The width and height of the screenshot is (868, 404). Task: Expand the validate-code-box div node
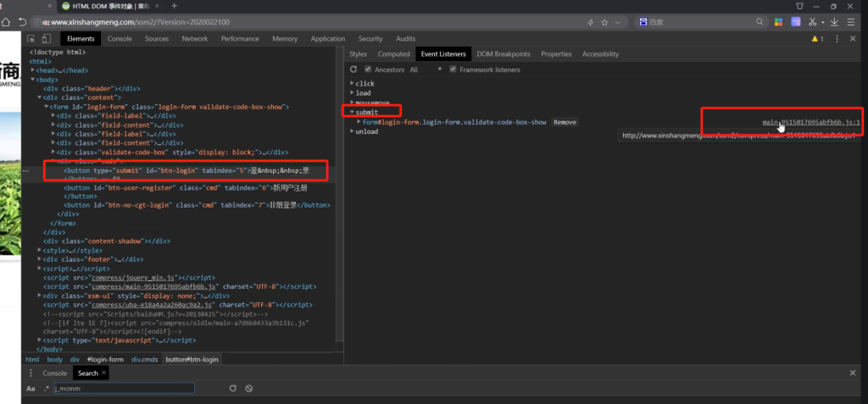(53, 152)
